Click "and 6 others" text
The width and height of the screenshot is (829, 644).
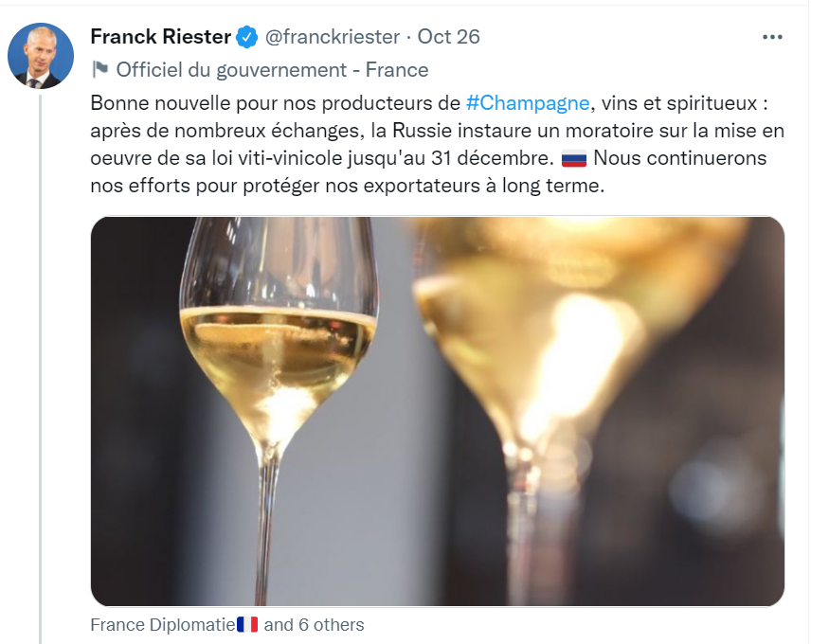point(314,625)
